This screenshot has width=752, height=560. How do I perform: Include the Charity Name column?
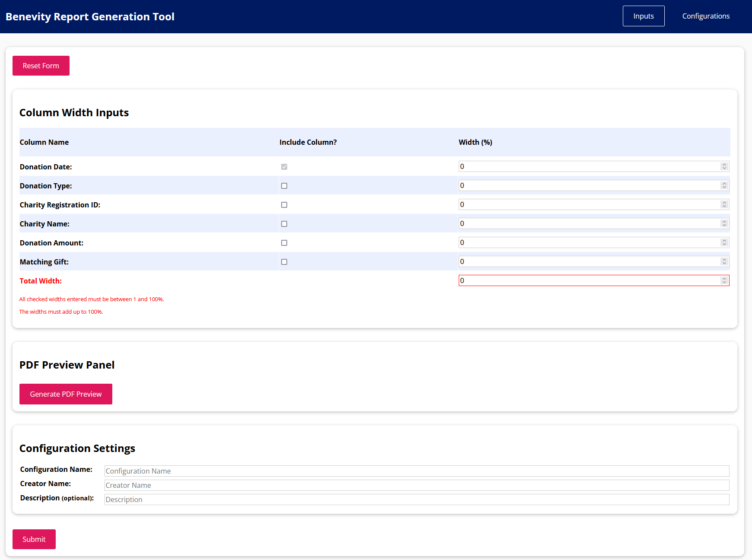coord(284,224)
